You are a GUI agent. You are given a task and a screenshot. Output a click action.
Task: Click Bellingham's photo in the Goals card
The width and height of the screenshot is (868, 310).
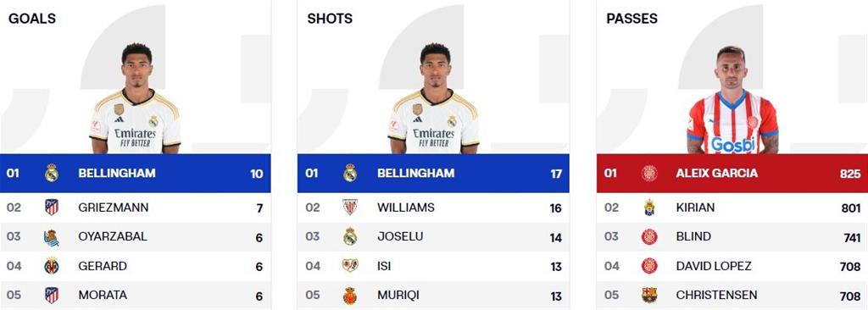click(x=136, y=98)
